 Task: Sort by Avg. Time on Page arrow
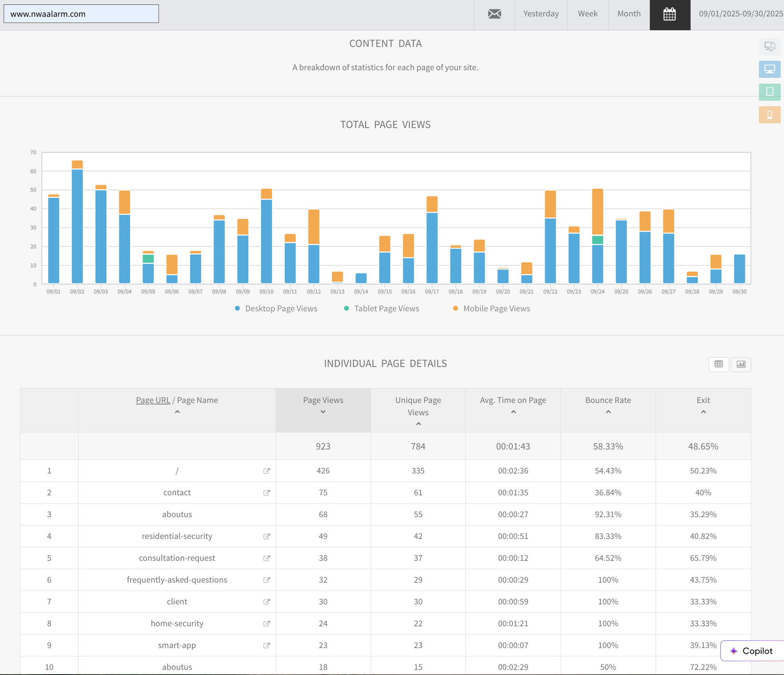coord(513,412)
